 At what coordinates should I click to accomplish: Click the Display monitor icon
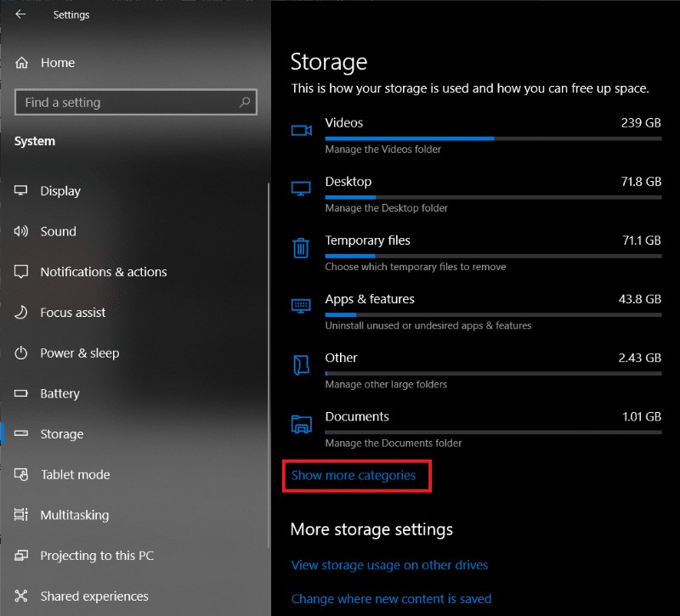(x=20, y=190)
